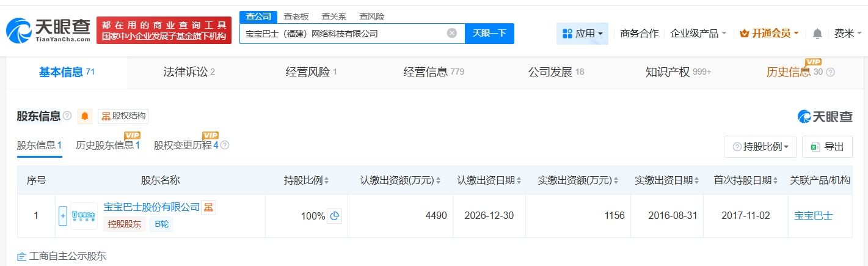This screenshot has height=266, width=868.
Task: Click the TianYanCha logo in header
Action: 48,30
